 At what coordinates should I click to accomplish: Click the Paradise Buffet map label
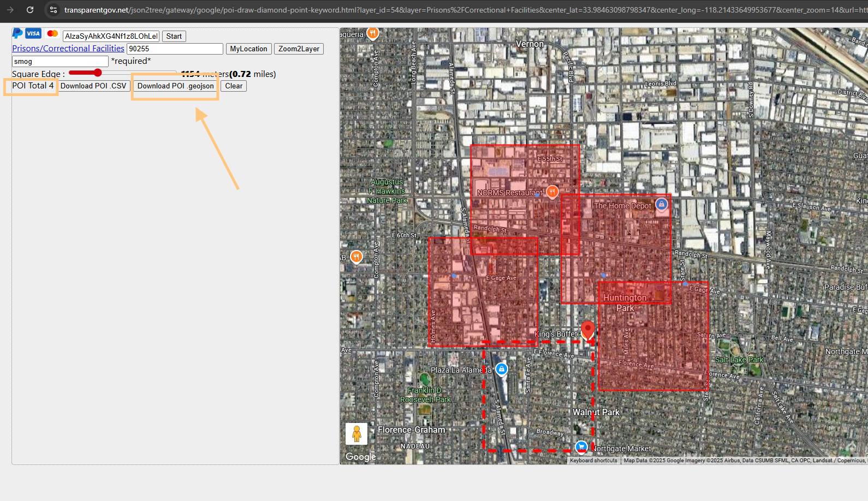click(846, 287)
